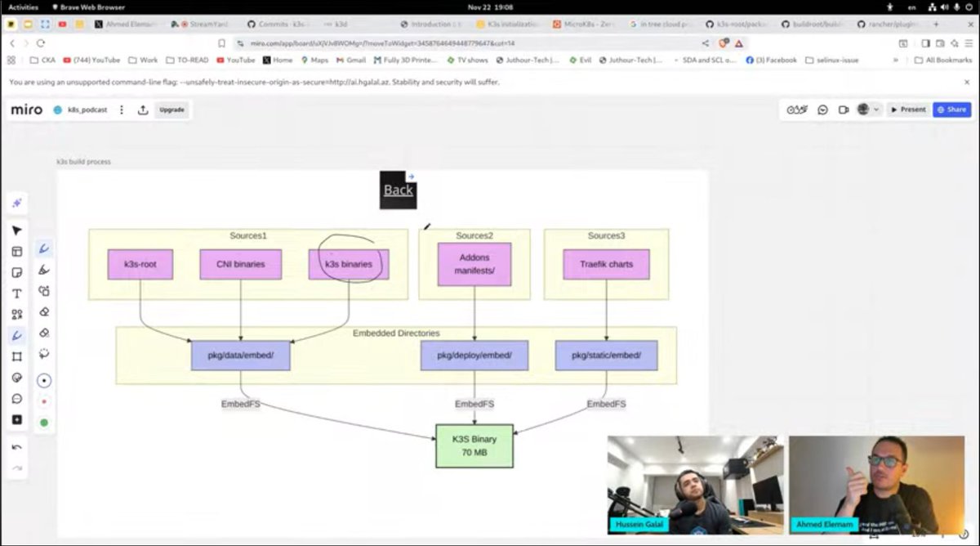Open the en keyboard language indicator
The width and height of the screenshot is (980, 546).
click(912, 7)
